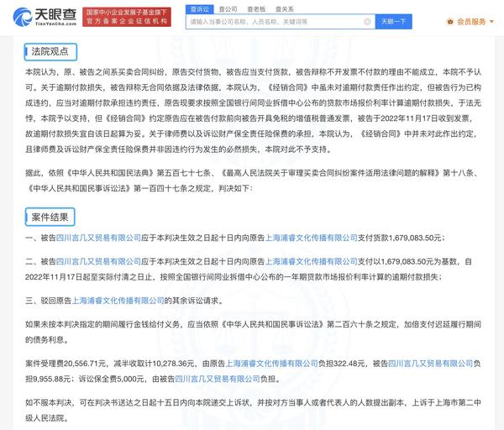This screenshot has height=430, width=504.
Task: Open 上海浦睿文化传播有限公司 link bearing 322.48元
Action: pyautogui.click(x=271, y=364)
